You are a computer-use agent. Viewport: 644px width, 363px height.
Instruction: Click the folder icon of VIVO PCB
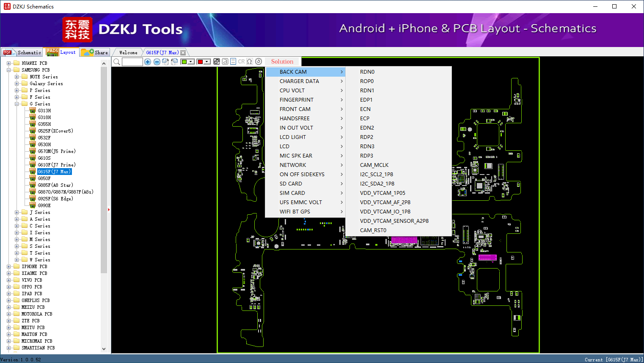coord(17,280)
